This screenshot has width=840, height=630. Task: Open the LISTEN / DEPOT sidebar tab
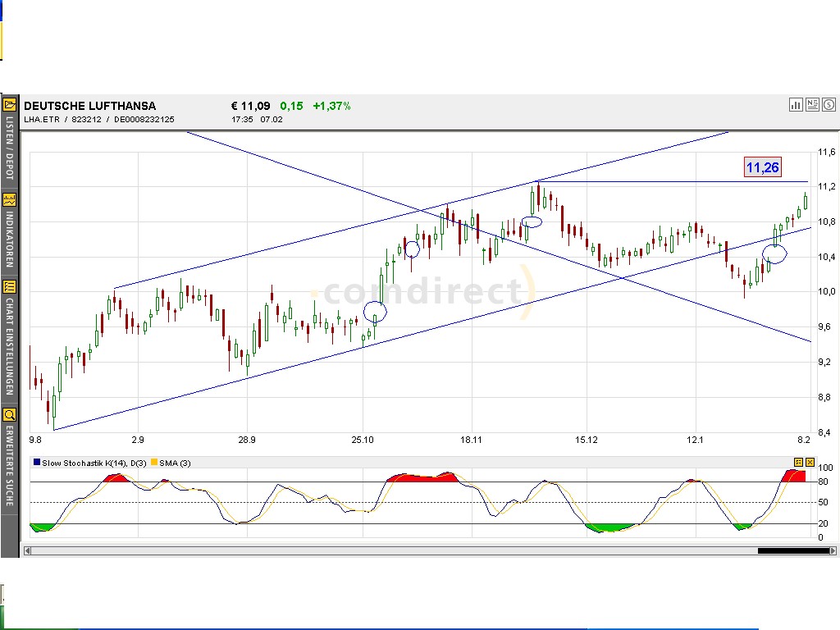9,148
